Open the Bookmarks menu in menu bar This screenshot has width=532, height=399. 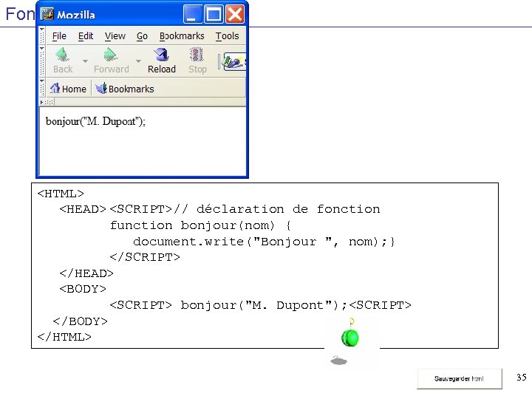(182, 35)
